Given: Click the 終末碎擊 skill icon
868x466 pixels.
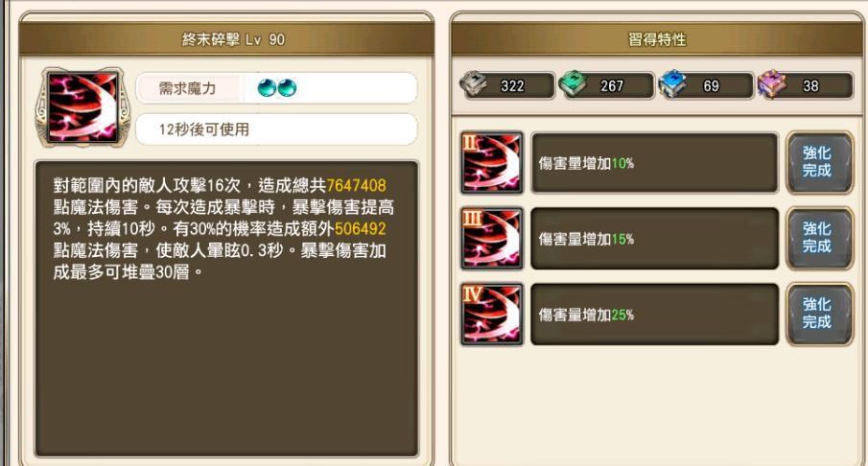Looking at the screenshot, I should (x=83, y=107).
